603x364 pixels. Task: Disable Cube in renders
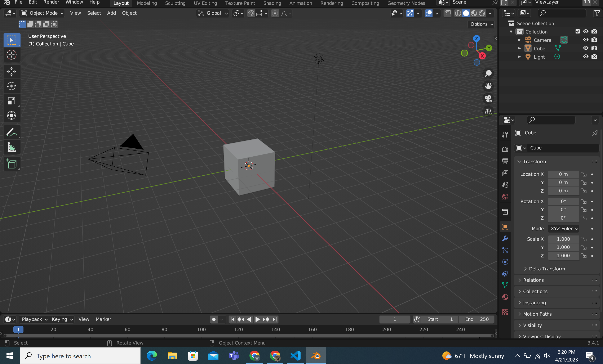pyautogui.click(x=594, y=48)
